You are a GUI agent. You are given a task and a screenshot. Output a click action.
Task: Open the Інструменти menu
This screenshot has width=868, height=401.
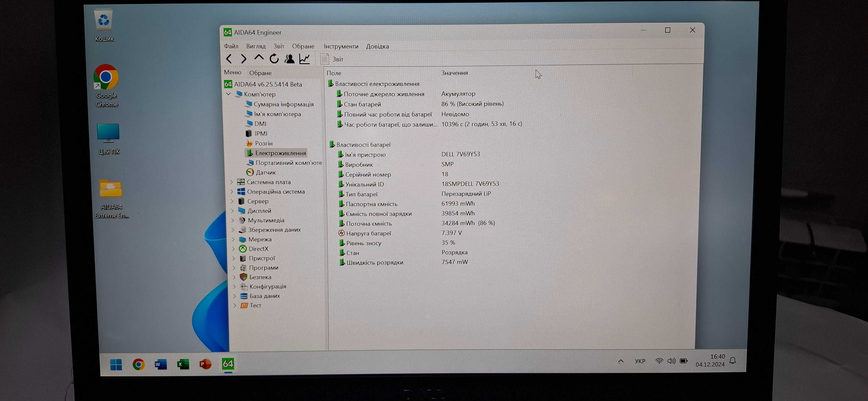pos(341,46)
